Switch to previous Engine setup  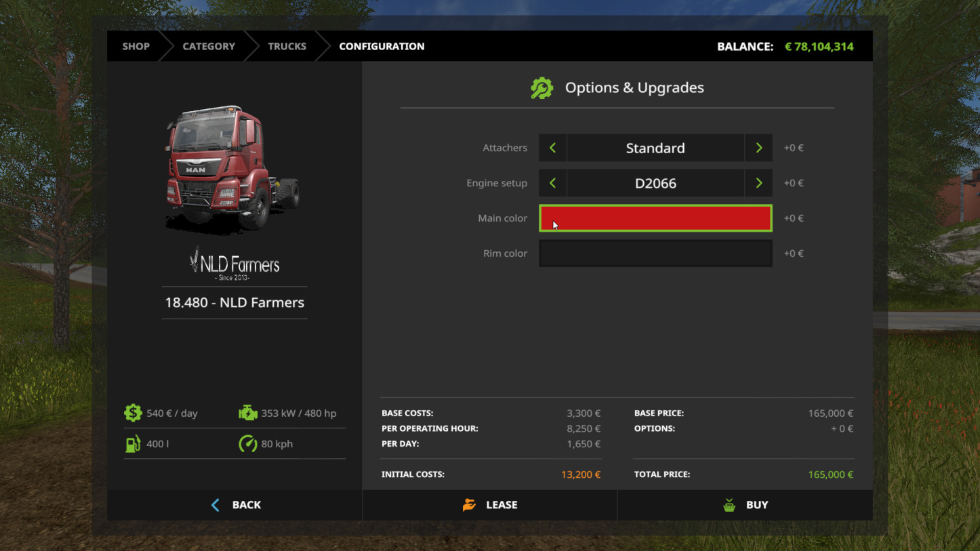click(552, 183)
